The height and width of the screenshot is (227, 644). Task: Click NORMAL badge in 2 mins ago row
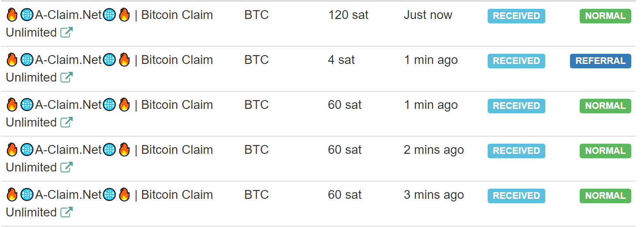(605, 151)
